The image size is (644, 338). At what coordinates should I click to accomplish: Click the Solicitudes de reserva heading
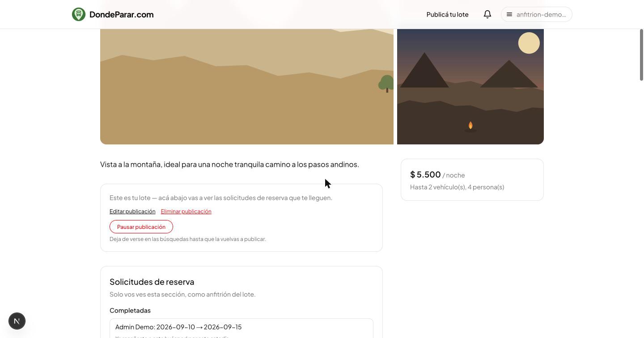[x=152, y=282]
